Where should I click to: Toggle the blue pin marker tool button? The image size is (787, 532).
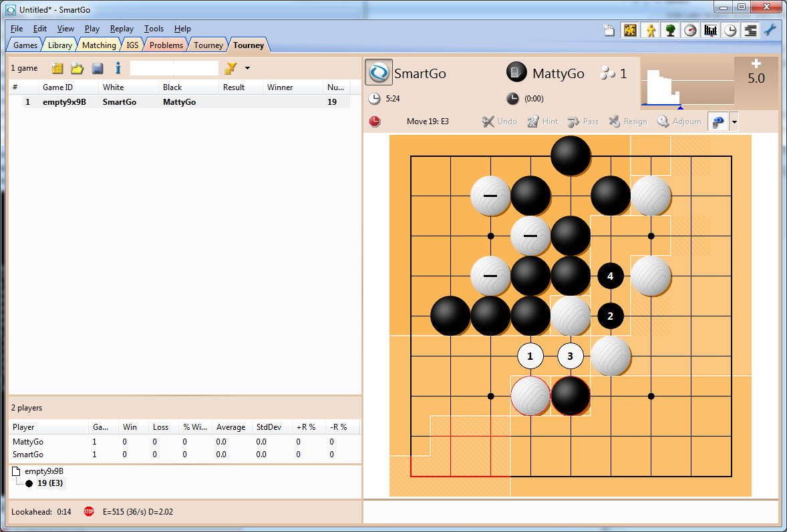(x=718, y=122)
